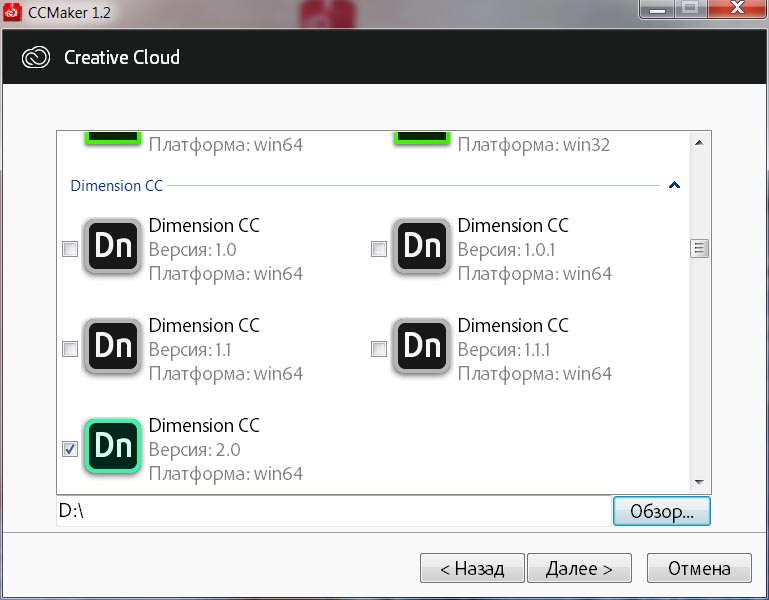Tick the Dimension CC version 1.1 checkbox

coord(70,349)
